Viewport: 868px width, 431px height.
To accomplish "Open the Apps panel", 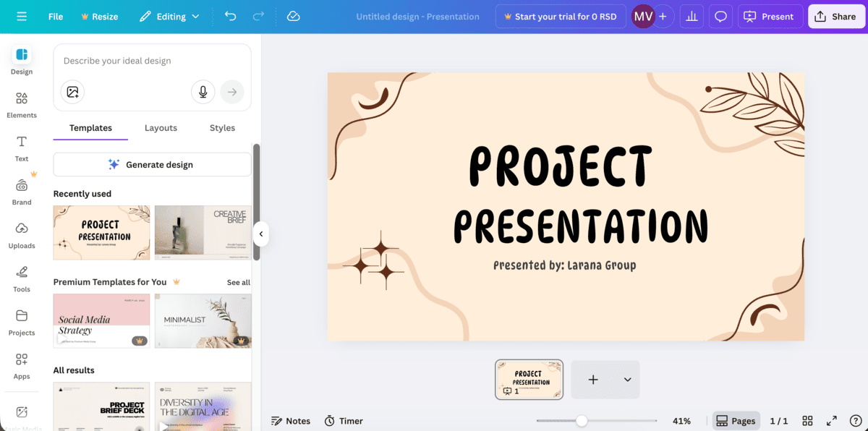I will [21, 364].
